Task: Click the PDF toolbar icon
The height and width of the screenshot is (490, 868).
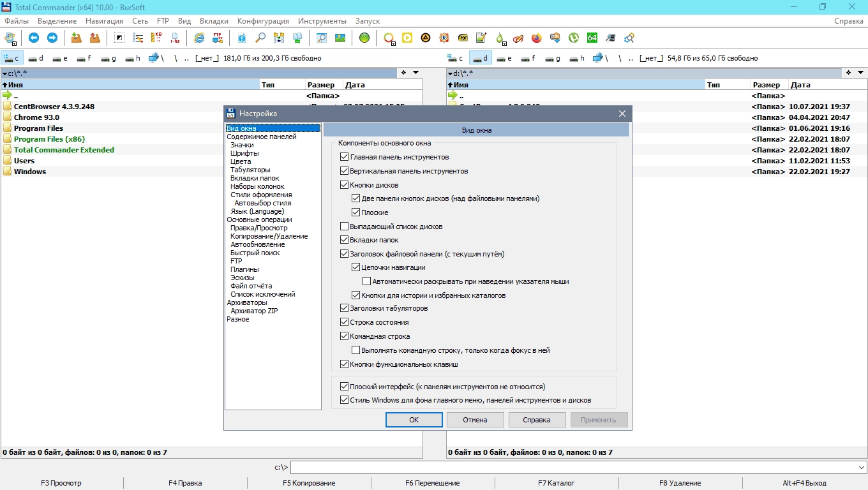Action: click(x=463, y=38)
